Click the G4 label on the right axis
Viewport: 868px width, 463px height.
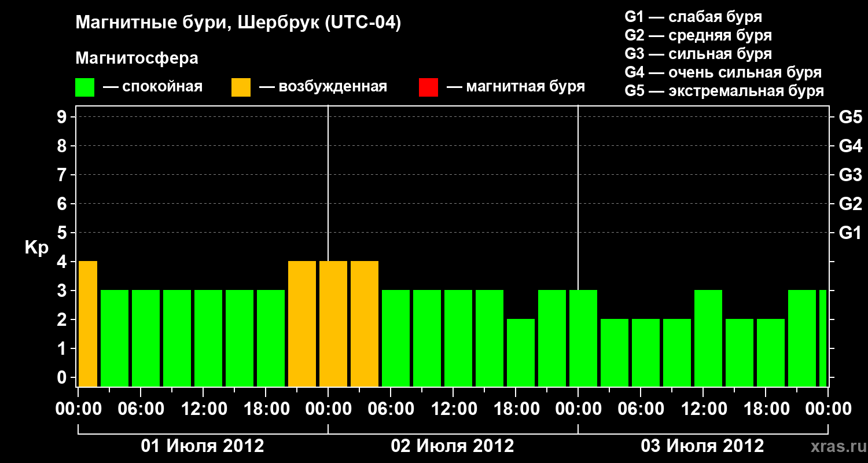pyautogui.click(x=851, y=146)
